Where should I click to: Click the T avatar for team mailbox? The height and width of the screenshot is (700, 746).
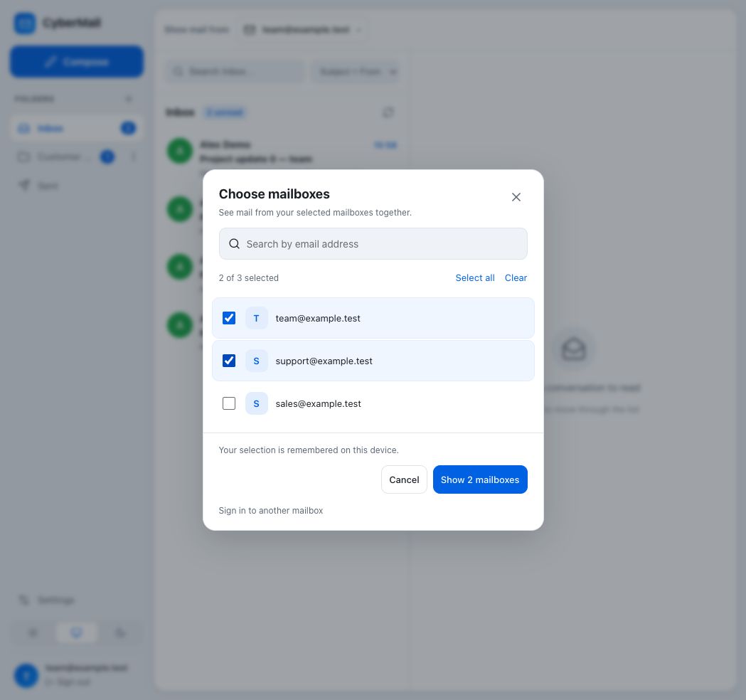tap(257, 318)
